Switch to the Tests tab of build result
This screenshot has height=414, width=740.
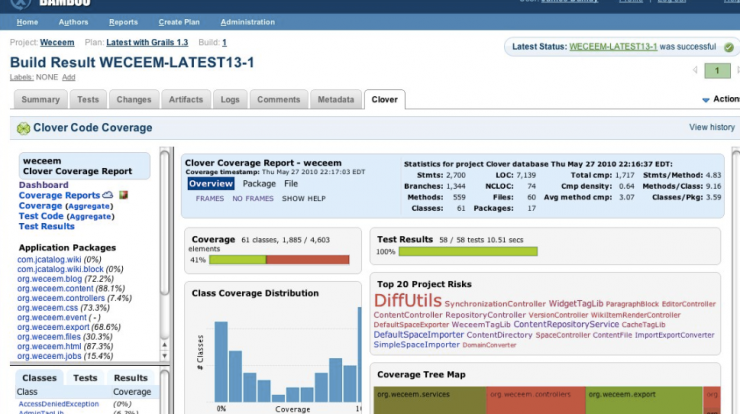(88, 100)
